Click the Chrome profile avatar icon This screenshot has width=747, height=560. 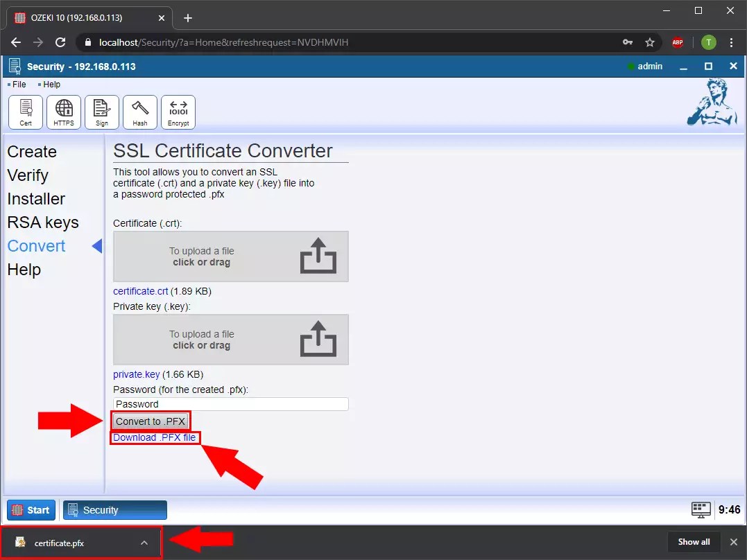(708, 42)
